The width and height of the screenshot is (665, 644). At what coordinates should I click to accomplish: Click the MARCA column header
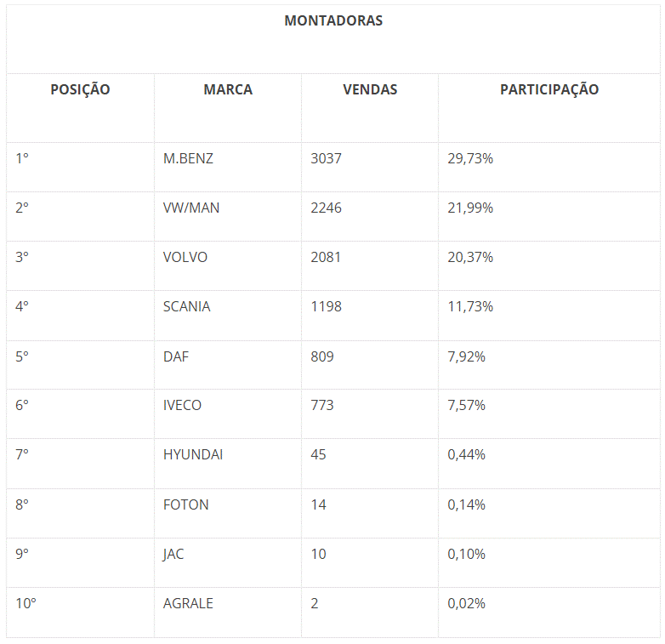pyautogui.click(x=228, y=89)
